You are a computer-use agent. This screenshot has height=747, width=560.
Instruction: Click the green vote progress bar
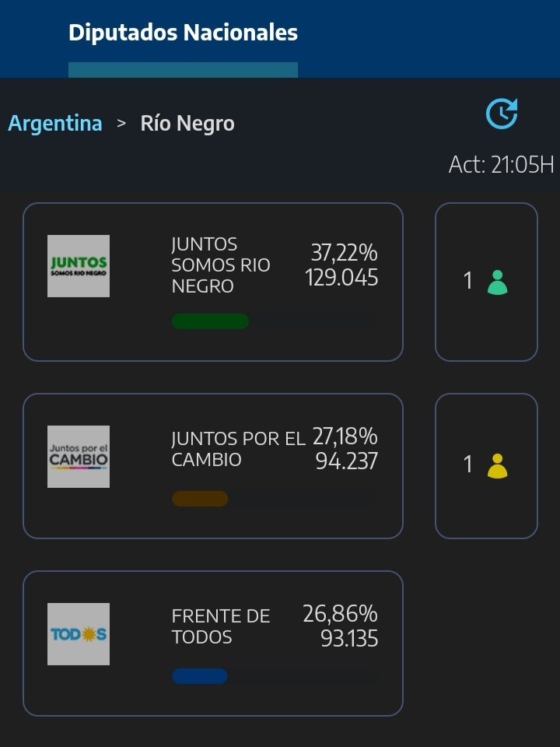click(x=211, y=321)
